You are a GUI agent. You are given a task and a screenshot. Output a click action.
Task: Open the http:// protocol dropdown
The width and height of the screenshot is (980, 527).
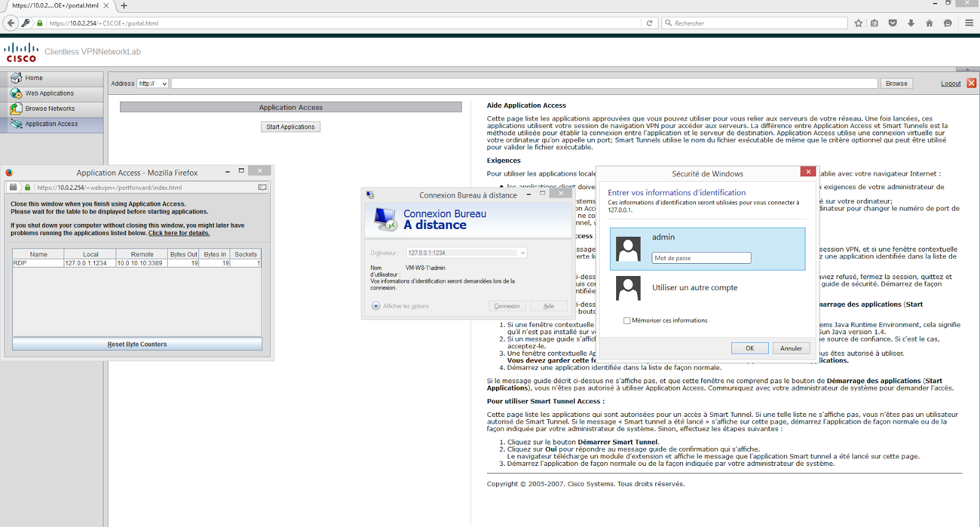click(153, 83)
